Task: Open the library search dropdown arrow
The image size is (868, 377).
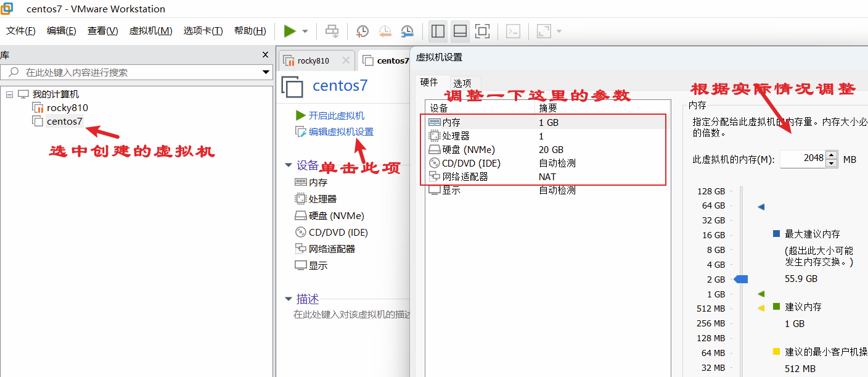Action: pyautogui.click(x=266, y=72)
